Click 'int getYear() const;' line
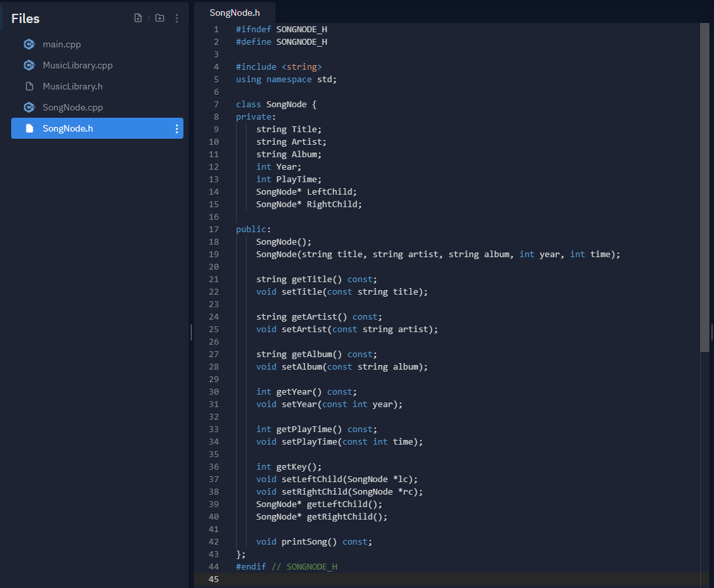 pos(306,392)
